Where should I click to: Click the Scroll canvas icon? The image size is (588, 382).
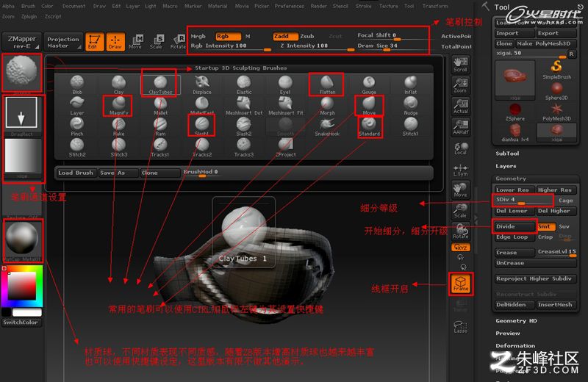[461, 65]
